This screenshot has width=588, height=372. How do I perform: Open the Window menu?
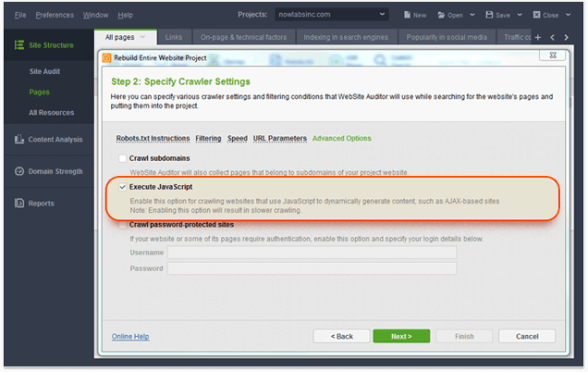tap(95, 15)
